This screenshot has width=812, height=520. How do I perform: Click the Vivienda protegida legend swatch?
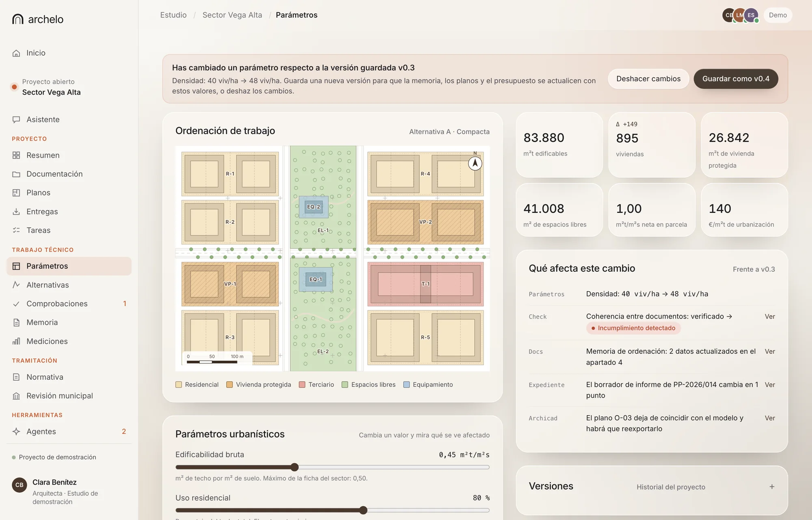pyautogui.click(x=229, y=385)
